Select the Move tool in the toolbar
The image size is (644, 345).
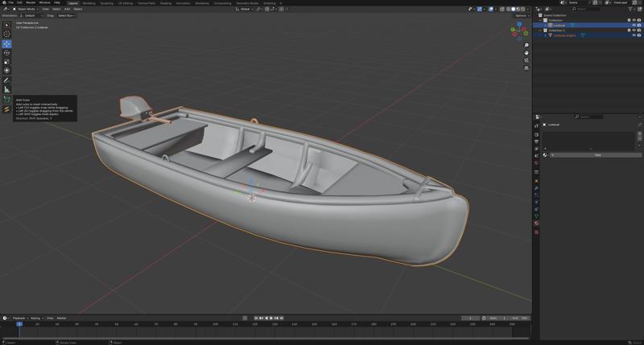(x=6, y=43)
